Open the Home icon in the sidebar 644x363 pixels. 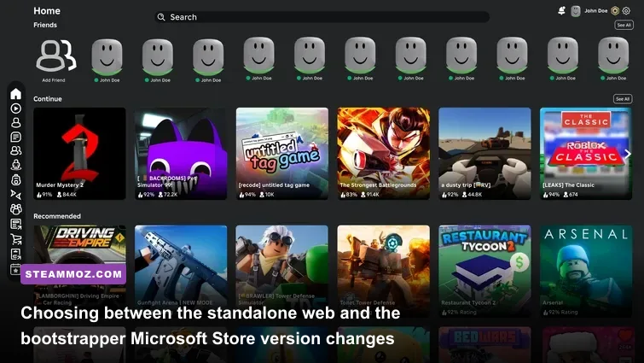click(15, 94)
